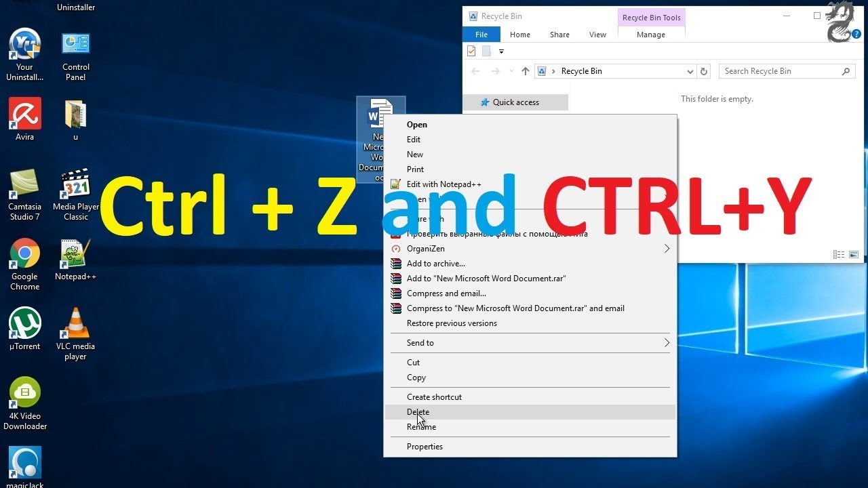Open Control Panel desktop icon
Viewport: 868px width, 488px height.
(x=76, y=56)
